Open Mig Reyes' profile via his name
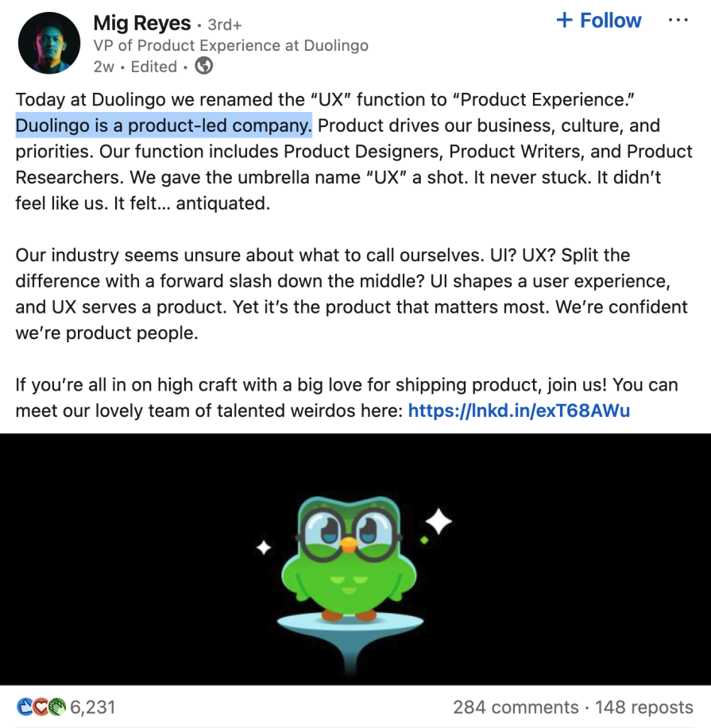Screen dimensions: 711x728 140,22
